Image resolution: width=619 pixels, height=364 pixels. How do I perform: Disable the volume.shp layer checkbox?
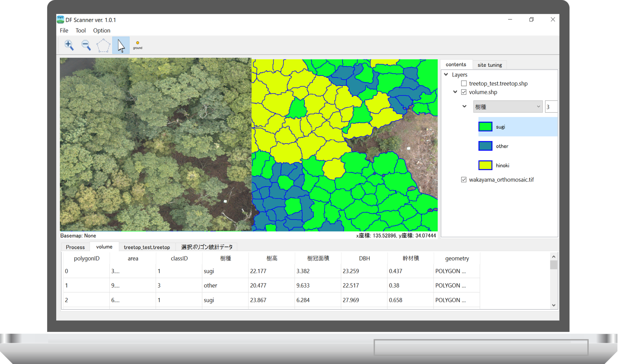click(x=464, y=92)
